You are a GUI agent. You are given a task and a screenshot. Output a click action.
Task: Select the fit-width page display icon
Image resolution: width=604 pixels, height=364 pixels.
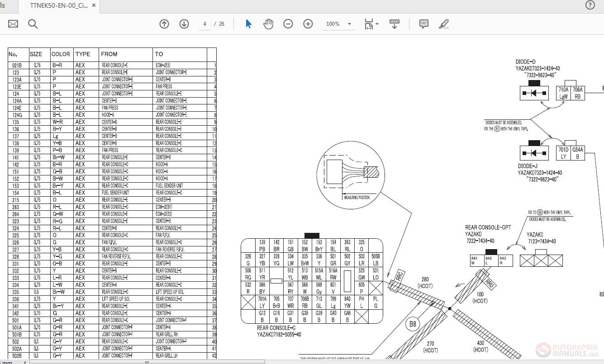pyautogui.click(x=369, y=24)
